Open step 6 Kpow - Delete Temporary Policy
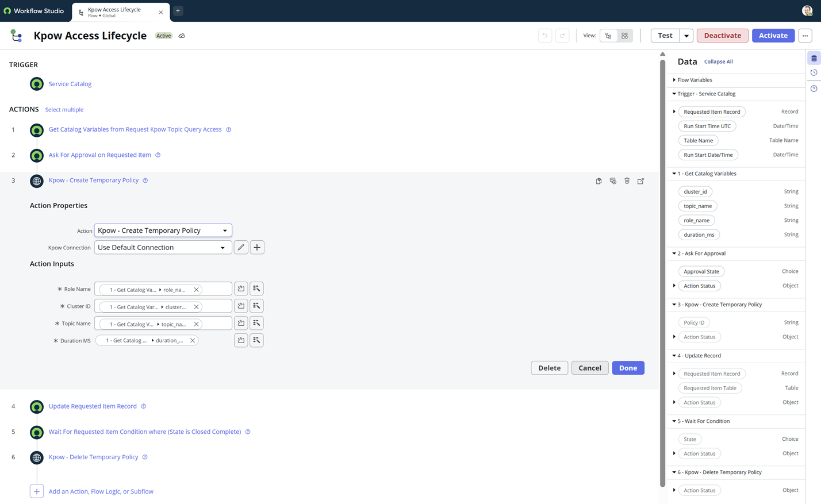Screen dimensions: 821x504 pyautogui.click(x=93, y=457)
